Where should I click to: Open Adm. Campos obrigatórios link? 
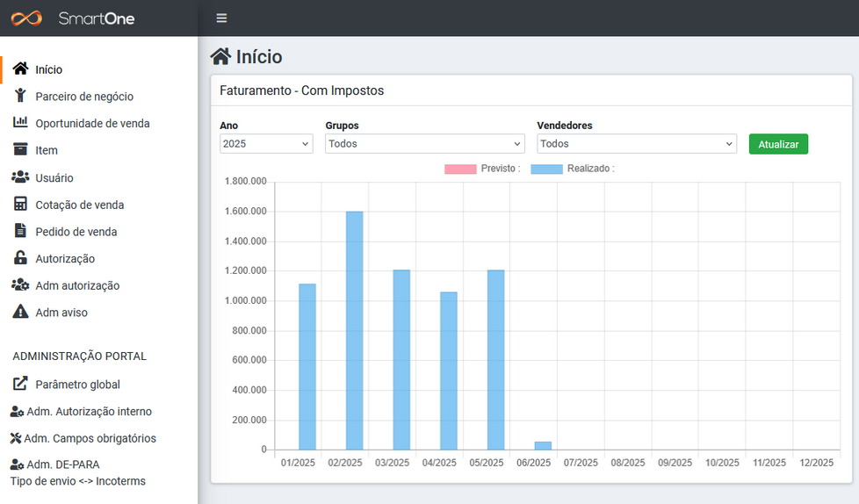coord(90,438)
